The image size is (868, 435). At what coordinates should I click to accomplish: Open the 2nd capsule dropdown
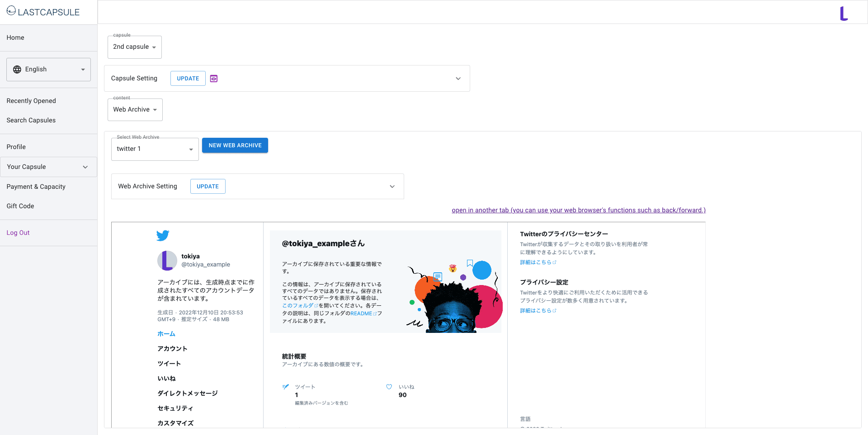coord(134,47)
